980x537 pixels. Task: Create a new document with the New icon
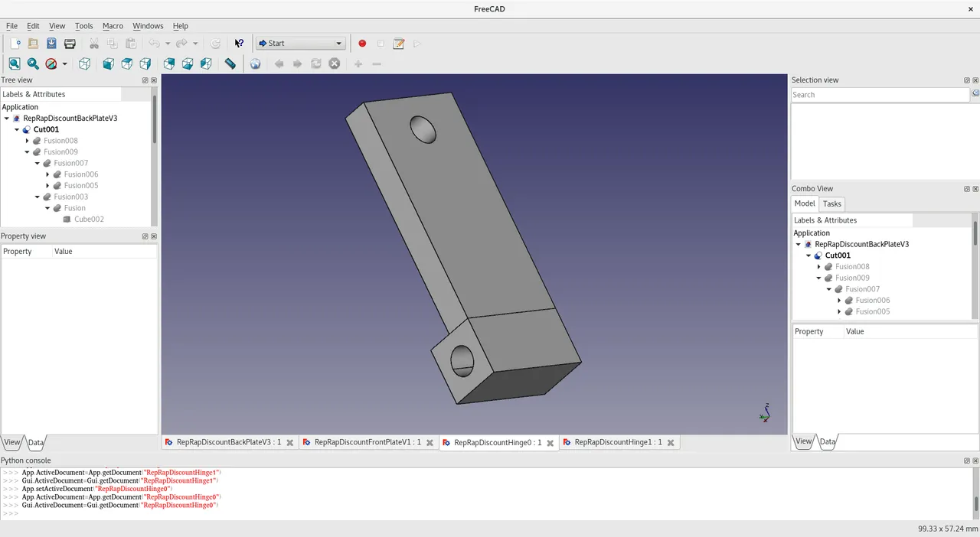pyautogui.click(x=15, y=44)
